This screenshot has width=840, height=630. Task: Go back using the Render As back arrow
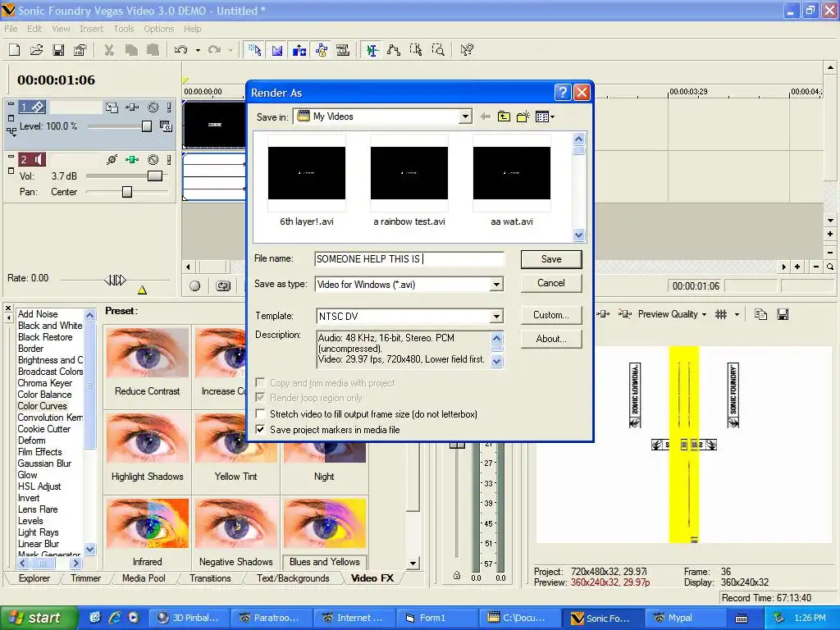486,116
